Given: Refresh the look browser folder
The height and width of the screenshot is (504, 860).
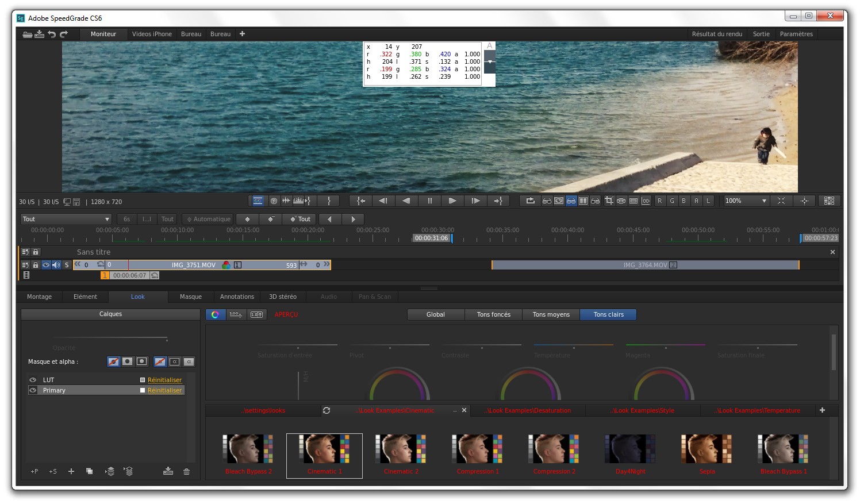Looking at the screenshot, I should (x=327, y=410).
